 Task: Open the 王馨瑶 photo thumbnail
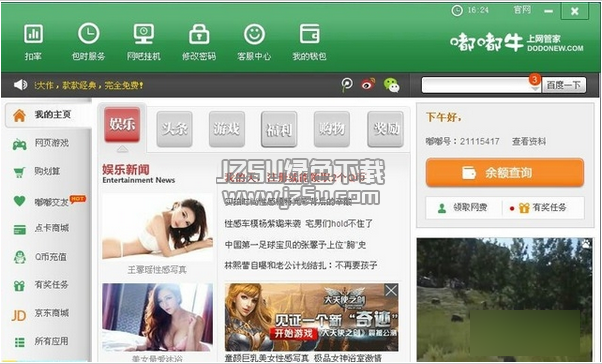tap(157, 227)
